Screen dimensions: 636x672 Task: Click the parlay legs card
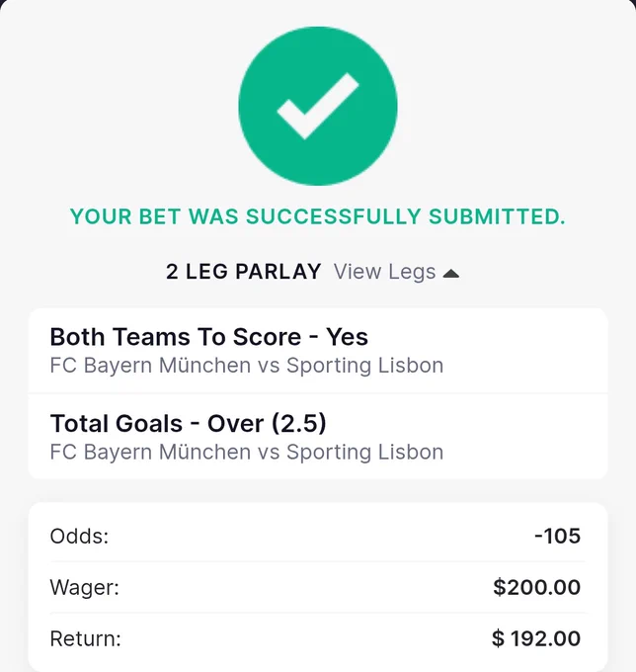click(318, 393)
